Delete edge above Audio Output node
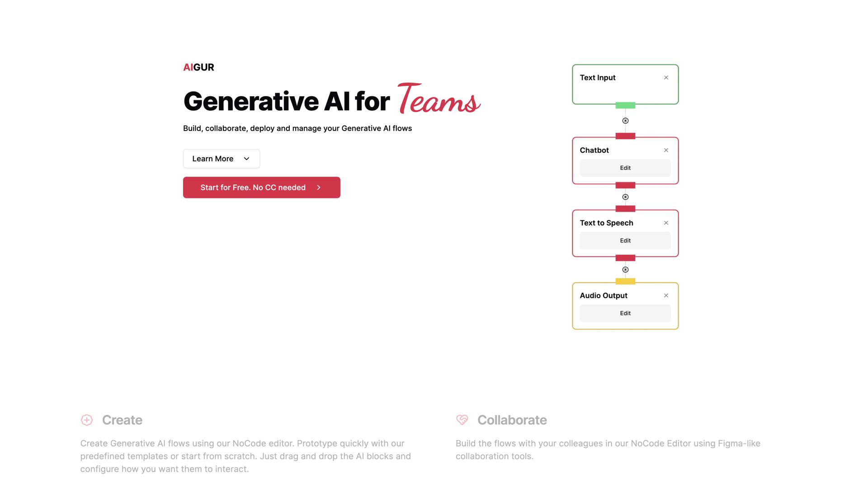This screenshot has width=868, height=488. [x=625, y=270]
